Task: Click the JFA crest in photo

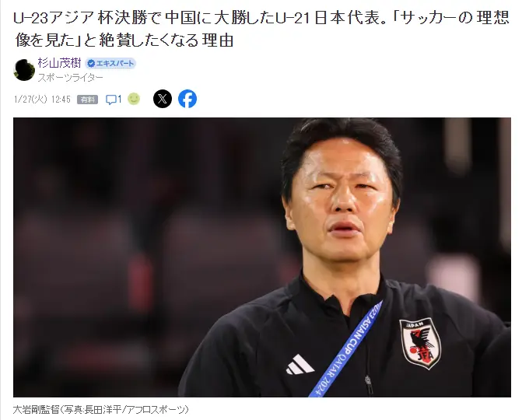Action: click(x=420, y=343)
